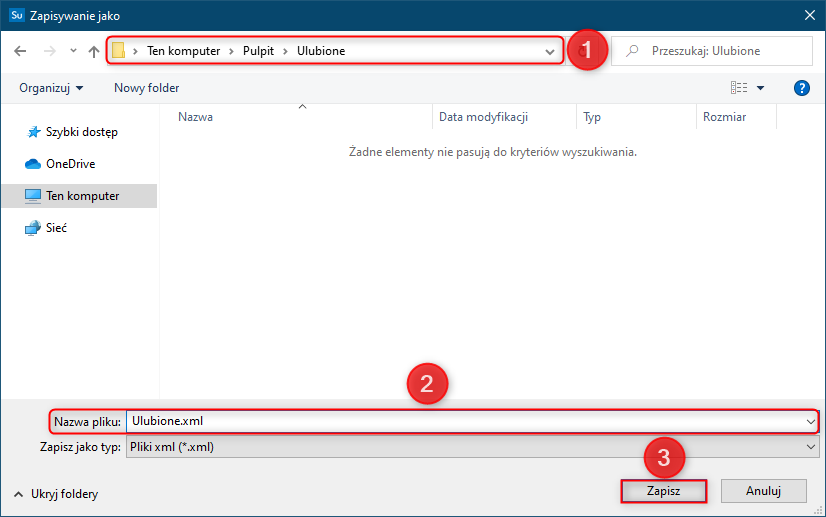The width and height of the screenshot is (826, 517).
Task: Go back using the left arrow
Action: pos(20,51)
